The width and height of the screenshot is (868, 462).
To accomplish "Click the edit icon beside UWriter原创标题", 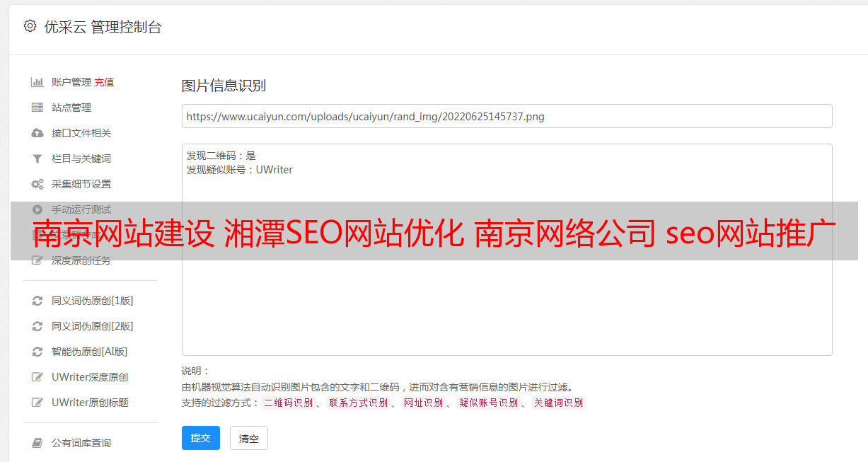I will click(x=37, y=403).
